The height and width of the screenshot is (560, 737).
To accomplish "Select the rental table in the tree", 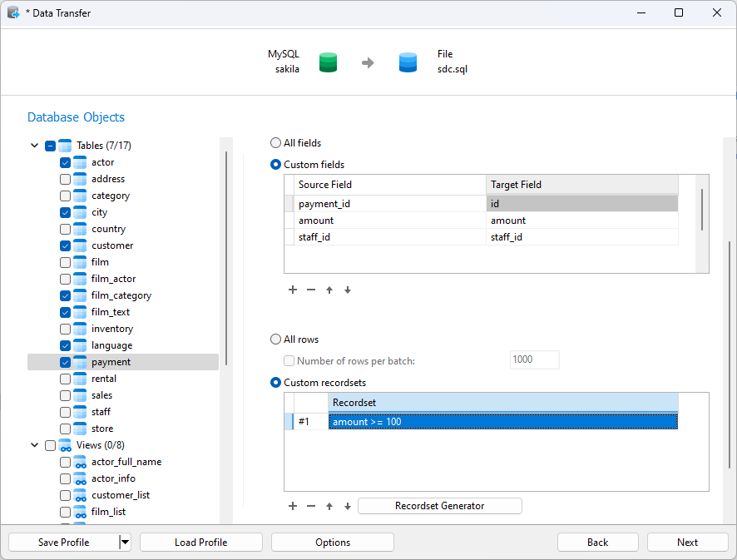I will [x=104, y=379].
